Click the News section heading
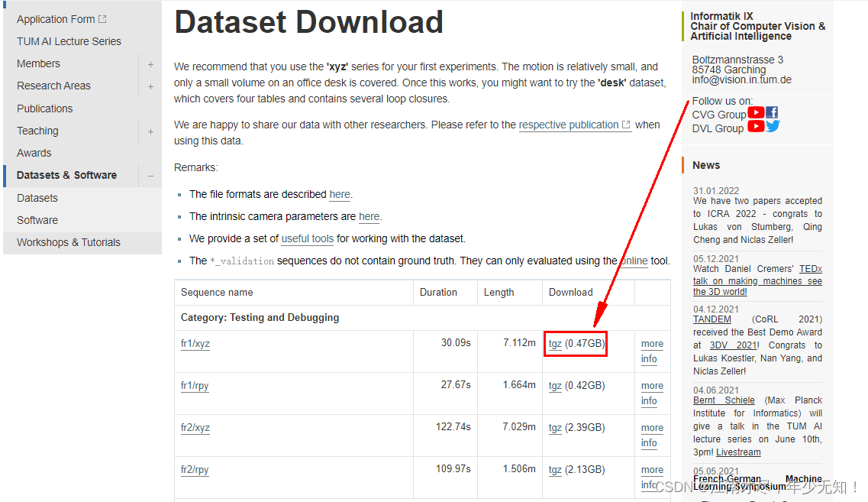 (706, 165)
